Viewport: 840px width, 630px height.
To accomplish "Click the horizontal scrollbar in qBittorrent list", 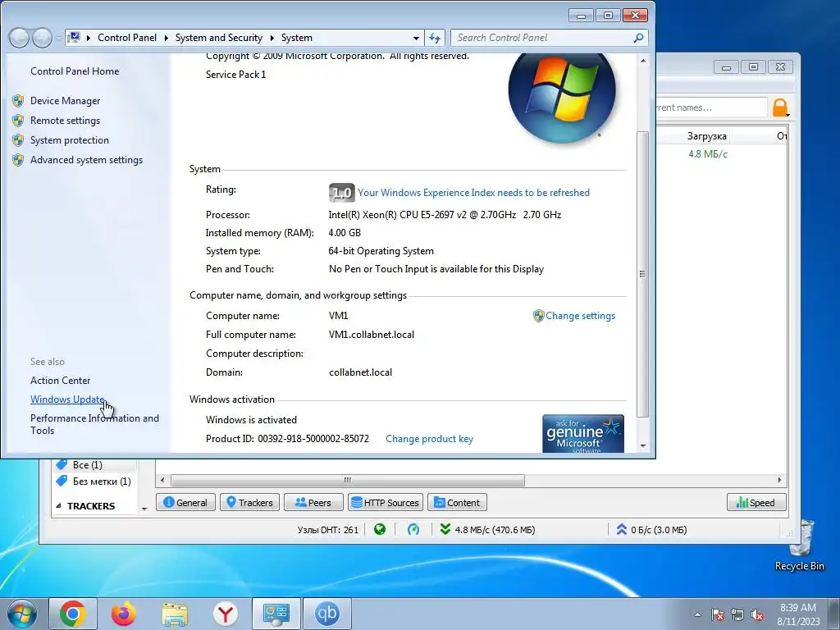I will click(x=347, y=480).
